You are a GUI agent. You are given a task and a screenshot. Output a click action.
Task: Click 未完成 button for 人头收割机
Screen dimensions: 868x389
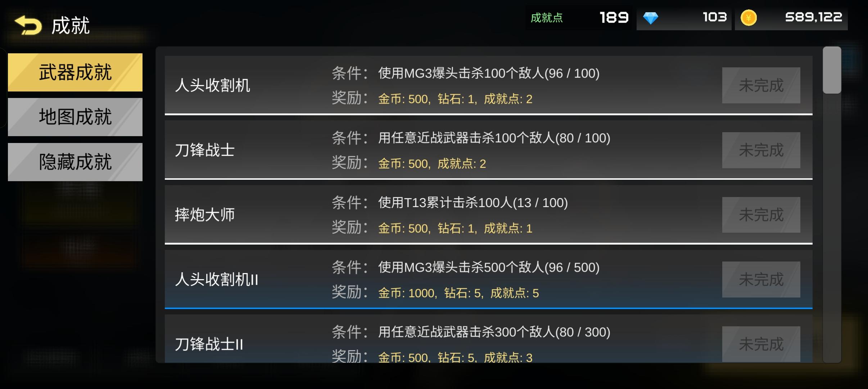coord(761,85)
